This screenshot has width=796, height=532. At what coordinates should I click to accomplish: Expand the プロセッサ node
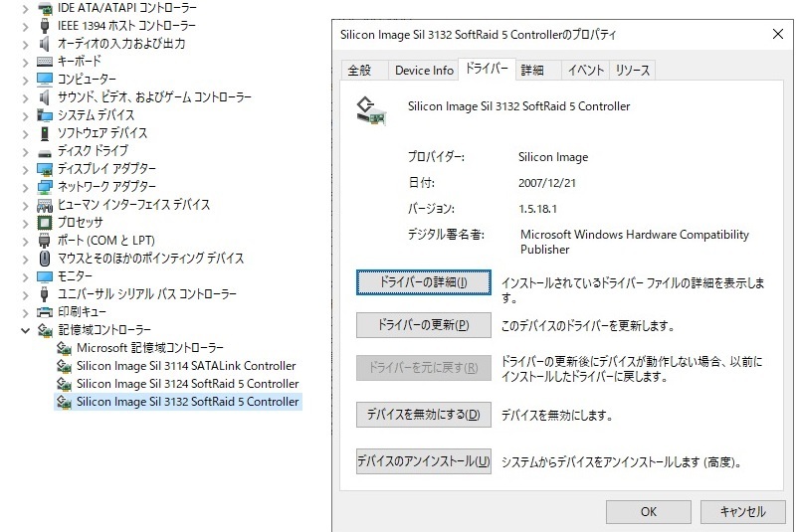[26, 223]
